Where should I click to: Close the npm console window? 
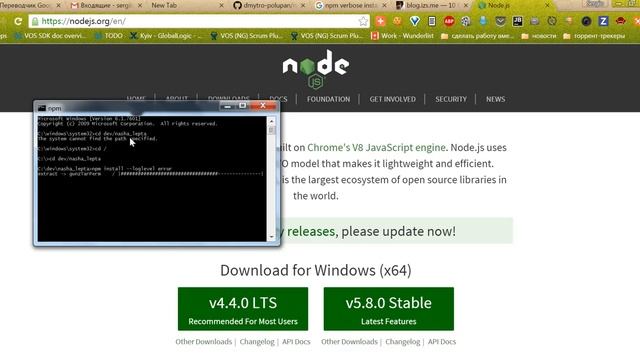pos(263,107)
